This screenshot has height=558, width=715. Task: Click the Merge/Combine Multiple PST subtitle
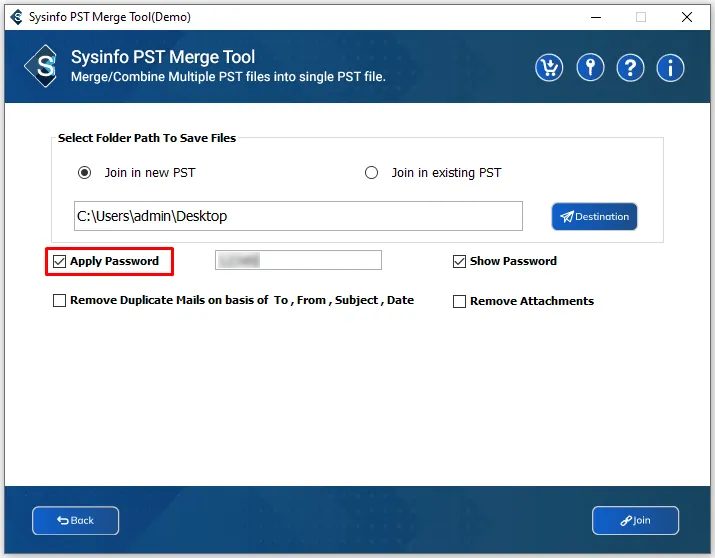point(228,77)
